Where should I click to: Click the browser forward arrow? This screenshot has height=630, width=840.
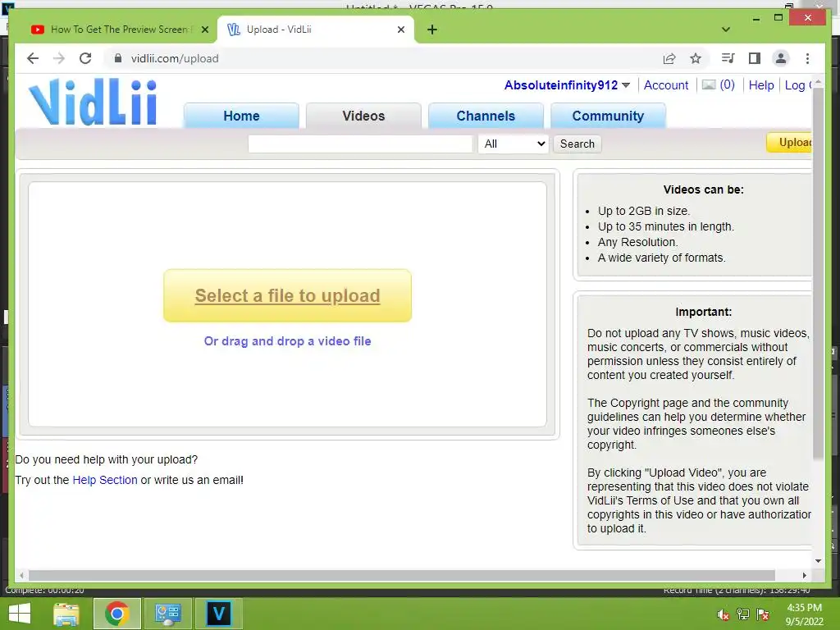pyautogui.click(x=59, y=58)
